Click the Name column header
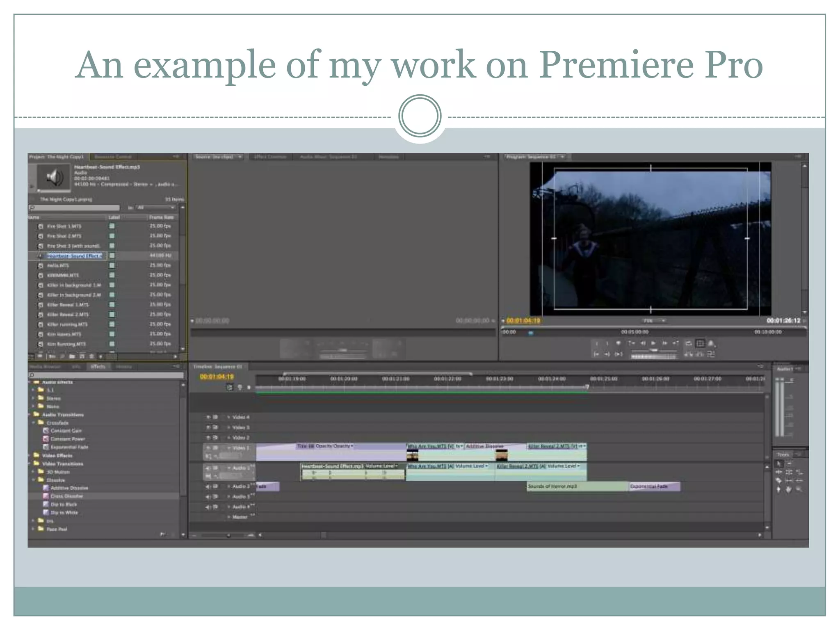 tap(66, 217)
